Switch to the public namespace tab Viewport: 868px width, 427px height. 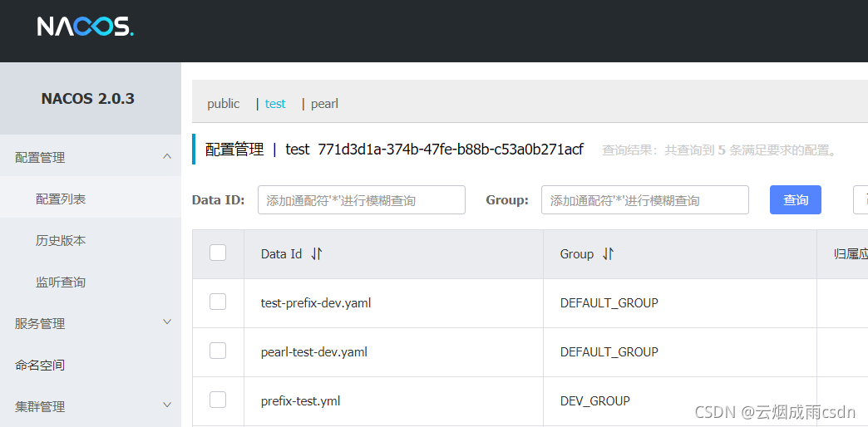click(x=224, y=104)
